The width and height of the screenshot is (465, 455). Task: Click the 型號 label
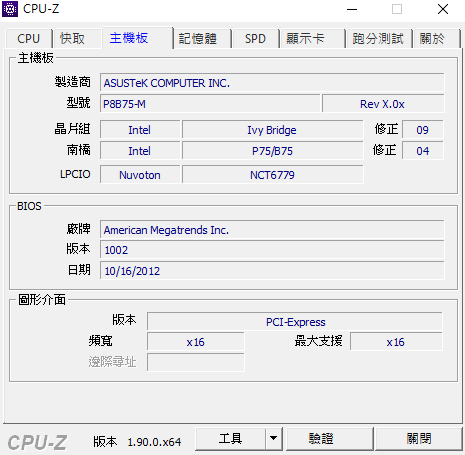(78, 103)
